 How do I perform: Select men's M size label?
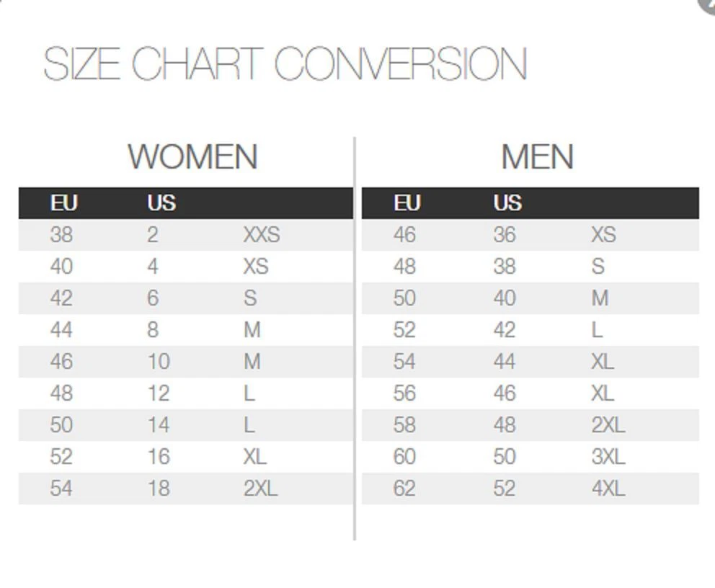coord(600,298)
